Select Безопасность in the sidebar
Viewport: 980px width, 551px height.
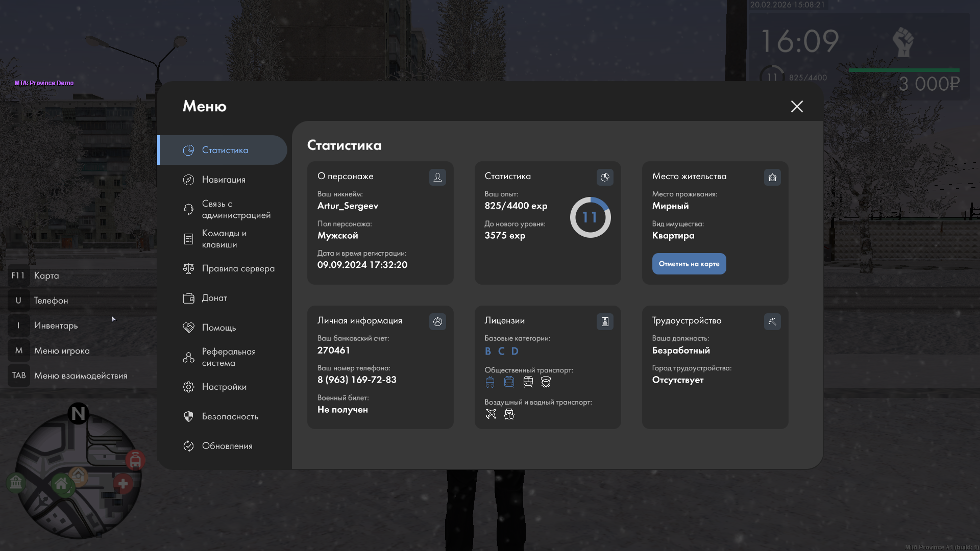[230, 416]
